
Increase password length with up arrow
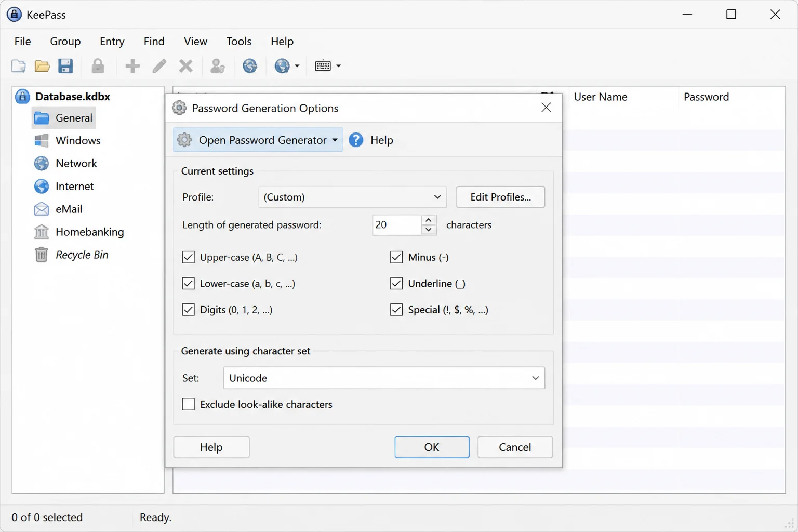[x=429, y=220]
